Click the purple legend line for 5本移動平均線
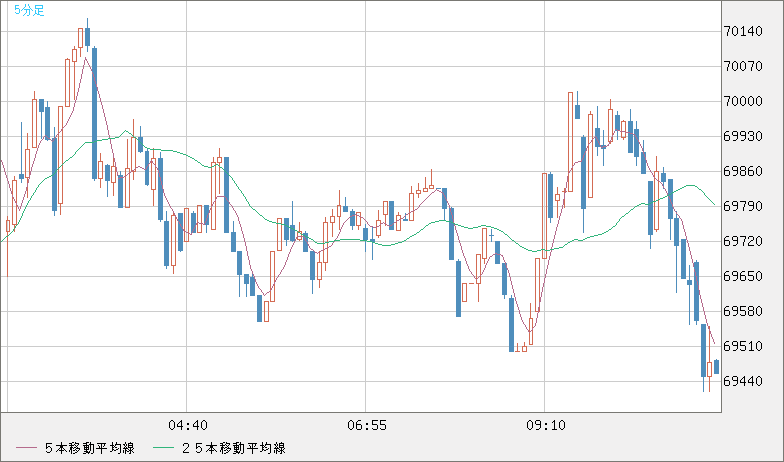The width and height of the screenshot is (784, 462). (26, 448)
